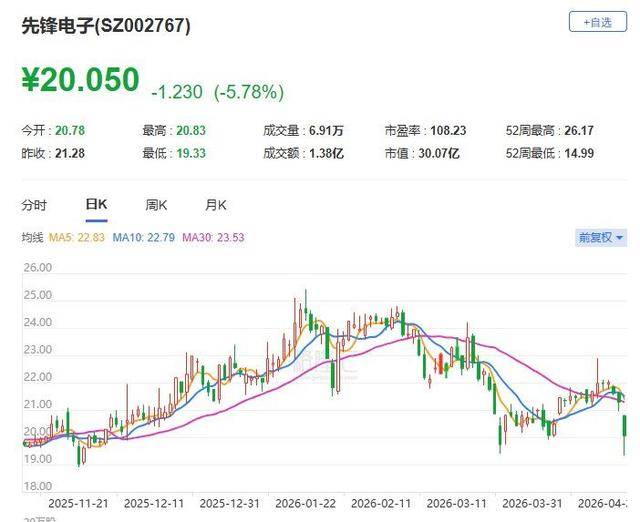Click the 52周最低 value 14.99
The image size is (640, 522).
tap(579, 153)
